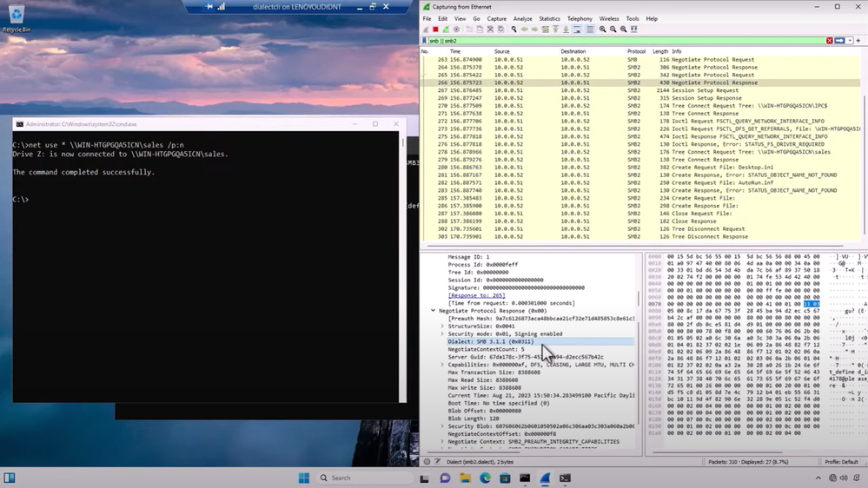Jump to the first packet
Viewport: 868px width, 488px height.
point(556,30)
